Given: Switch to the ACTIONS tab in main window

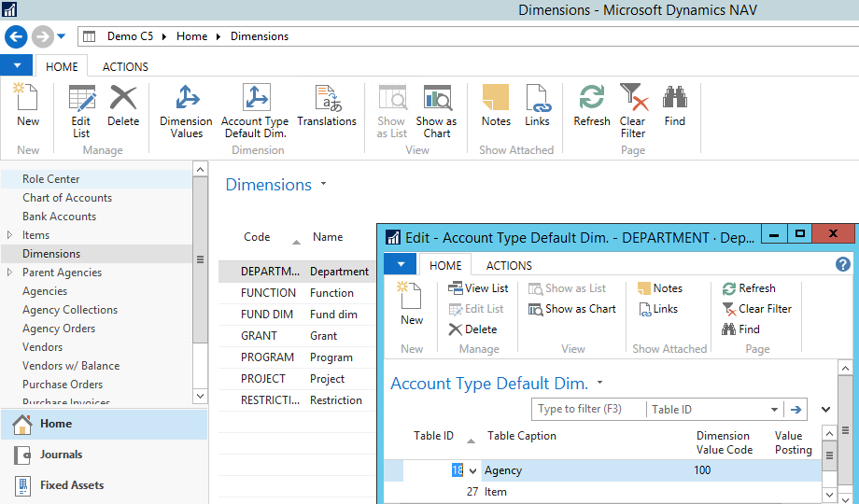Looking at the screenshot, I should (x=125, y=66).
